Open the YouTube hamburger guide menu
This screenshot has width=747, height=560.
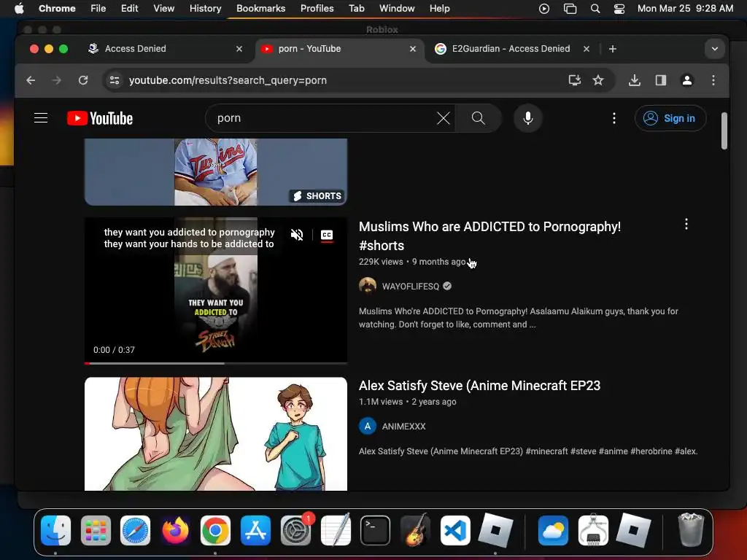[x=41, y=118]
